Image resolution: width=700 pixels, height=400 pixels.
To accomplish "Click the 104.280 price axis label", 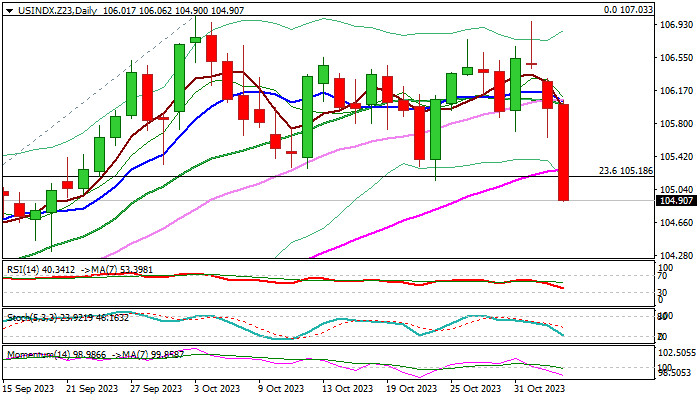I will (x=676, y=256).
